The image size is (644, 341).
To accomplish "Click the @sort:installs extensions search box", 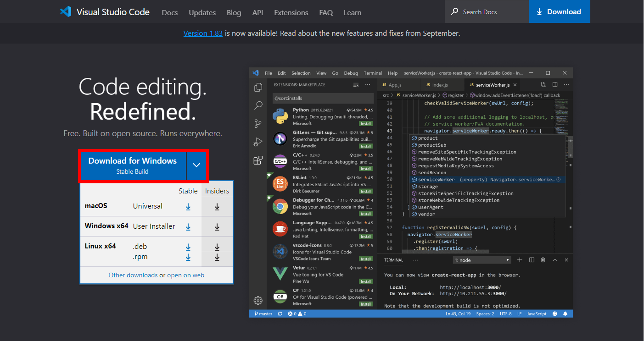I will click(x=323, y=98).
